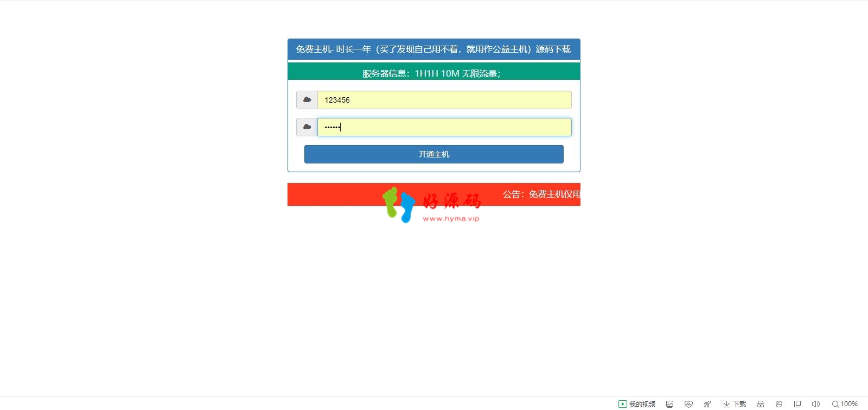The width and height of the screenshot is (868, 410).
Task: Mute page sound via the speaker icon
Action: pos(816,404)
